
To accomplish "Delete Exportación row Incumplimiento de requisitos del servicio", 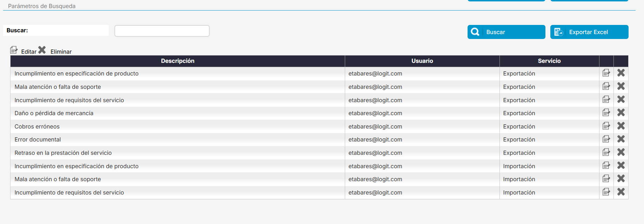I will click(x=621, y=100).
